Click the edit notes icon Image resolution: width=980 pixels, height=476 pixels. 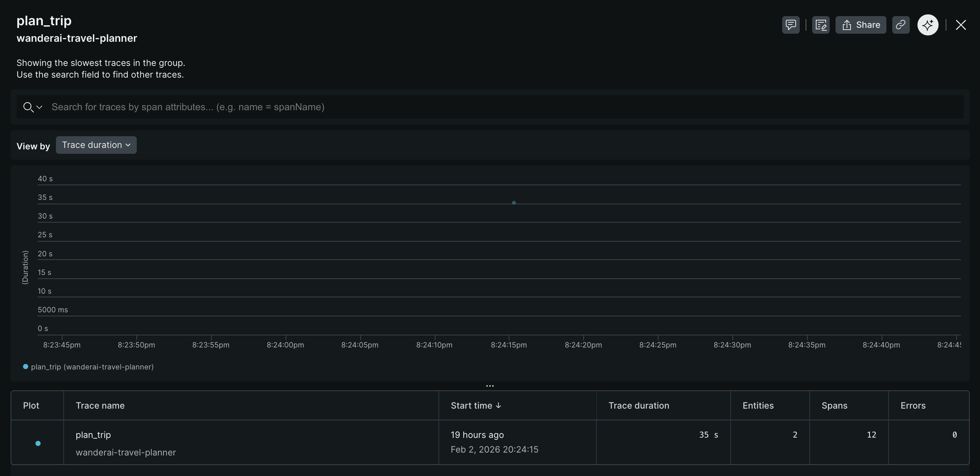[x=821, y=25]
